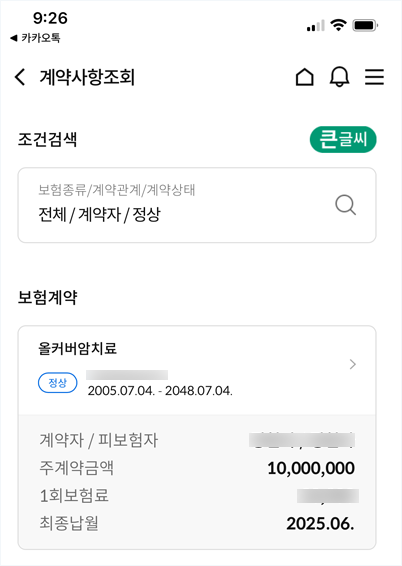Open the 전체 / 계약자 / 정상 filter box

click(197, 205)
